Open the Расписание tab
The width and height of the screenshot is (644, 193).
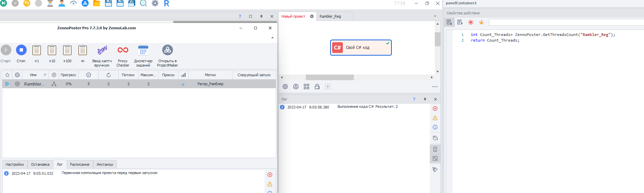(x=80, y=164)
